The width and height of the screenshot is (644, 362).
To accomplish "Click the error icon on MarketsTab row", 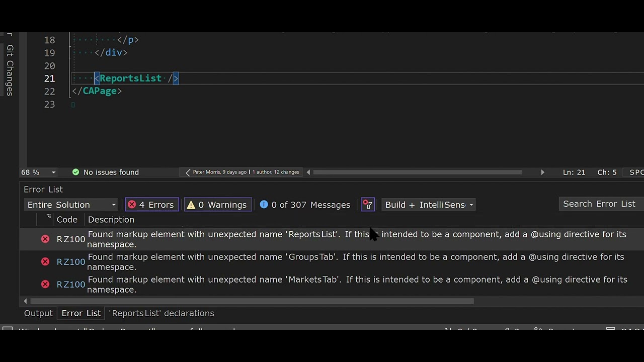I will pyautogui.click(x=45, y=284).
